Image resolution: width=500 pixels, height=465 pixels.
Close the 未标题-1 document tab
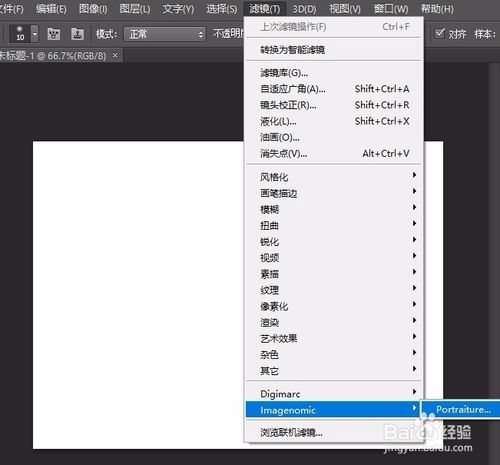[x=115, y=55]
